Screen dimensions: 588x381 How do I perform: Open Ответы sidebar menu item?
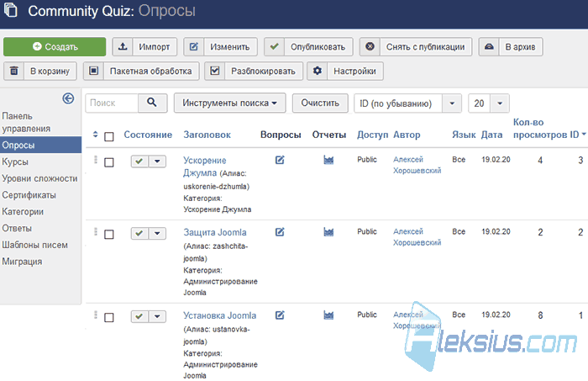[17, 228]
